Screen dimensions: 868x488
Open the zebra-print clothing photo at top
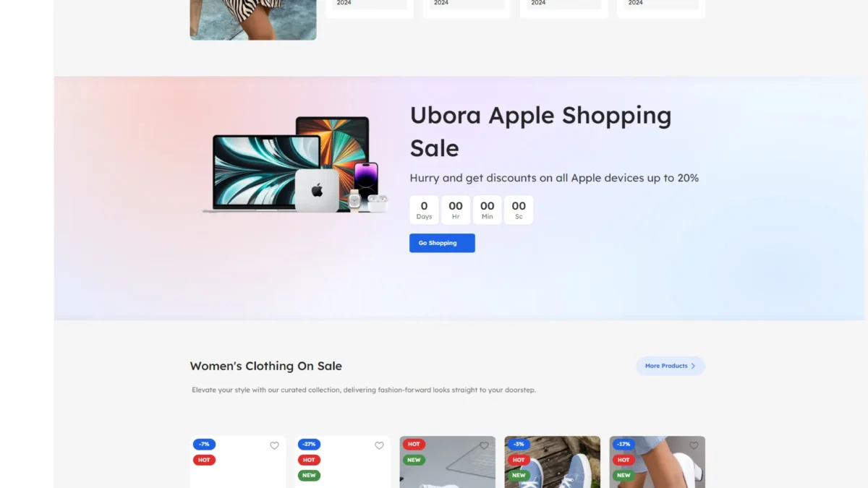coord(253,20)
